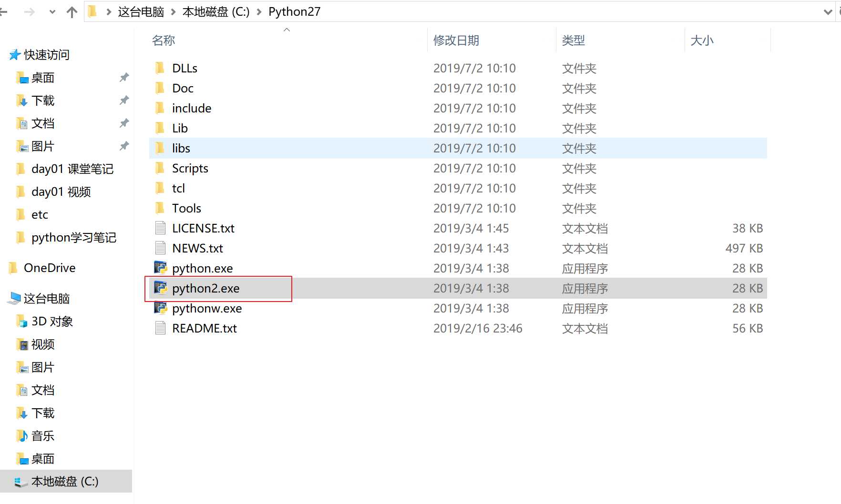Screen dimensions: 841x504
Task: Click 本地磁盘 (C:) breadcrumb in address bar
Action: [216, 12]
